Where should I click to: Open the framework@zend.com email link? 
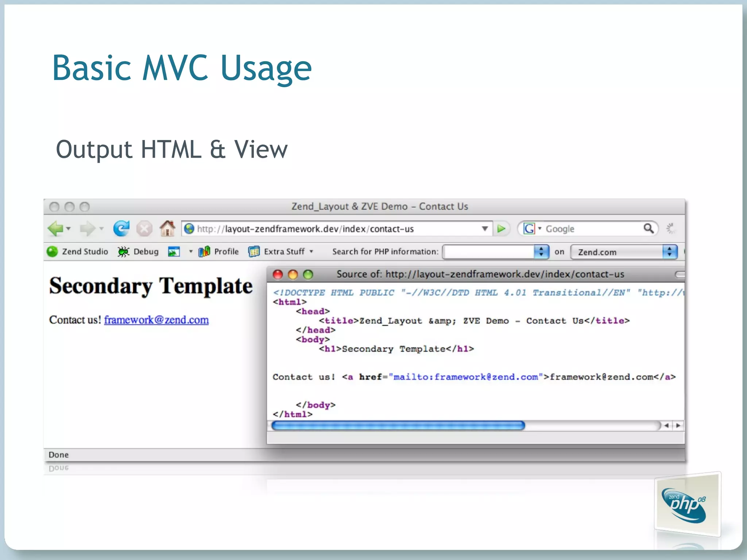point(156,320)
